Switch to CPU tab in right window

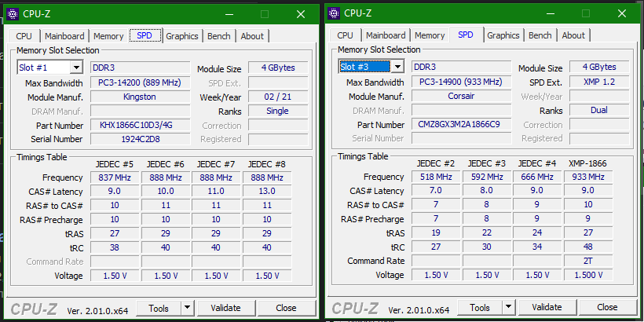345,35
